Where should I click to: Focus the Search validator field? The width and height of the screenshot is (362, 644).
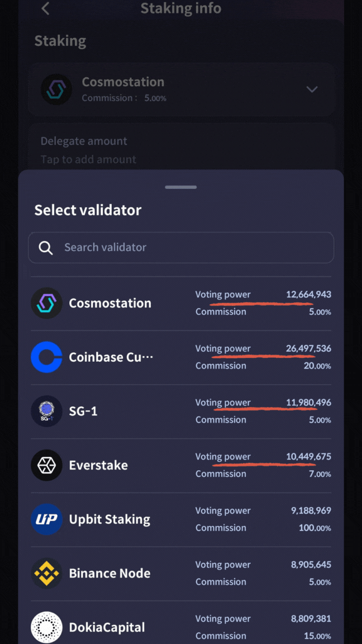(190, 248)
